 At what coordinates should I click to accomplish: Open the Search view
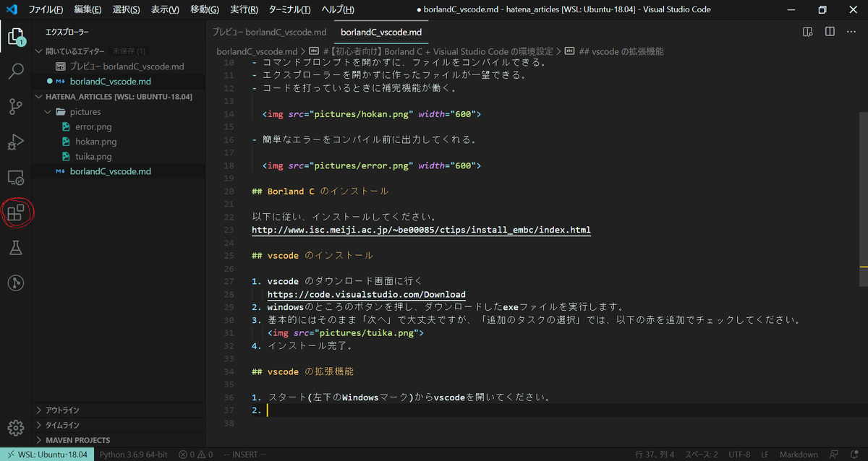tap(16, 71)
